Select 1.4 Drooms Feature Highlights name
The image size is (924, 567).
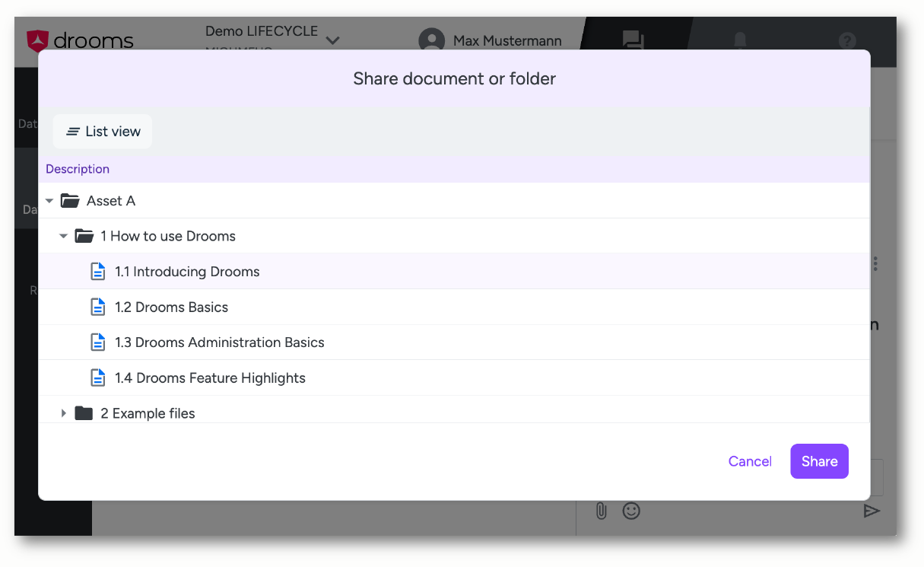(x=211, y=378)
